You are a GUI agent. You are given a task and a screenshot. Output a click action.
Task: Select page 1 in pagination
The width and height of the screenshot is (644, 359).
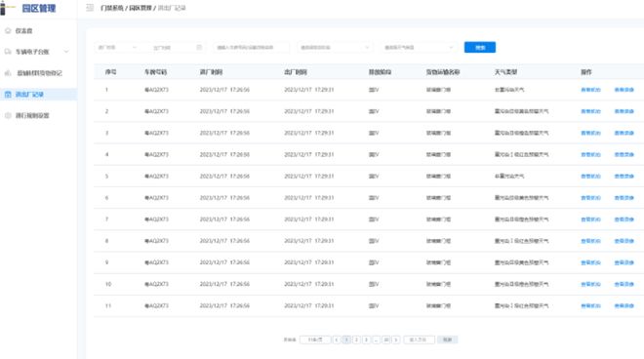(x=346, y=339)
